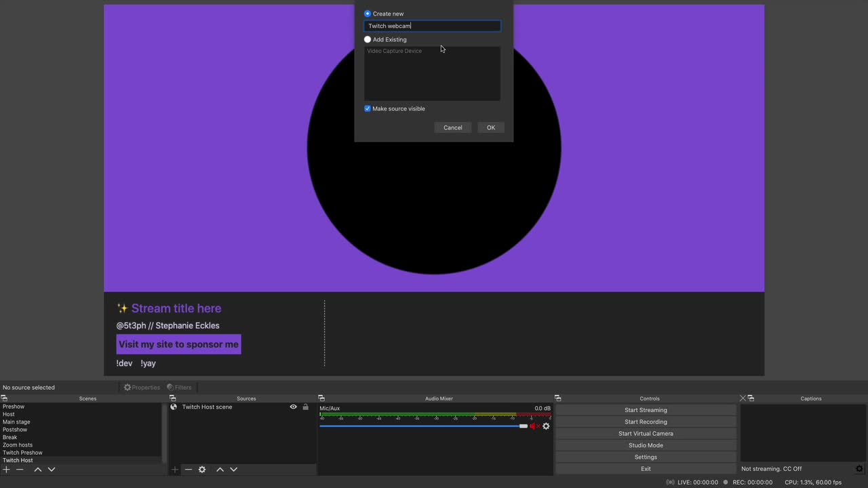Click OK in the source dialog
Screen dimensions: 868x488
[x=490, y=127]
